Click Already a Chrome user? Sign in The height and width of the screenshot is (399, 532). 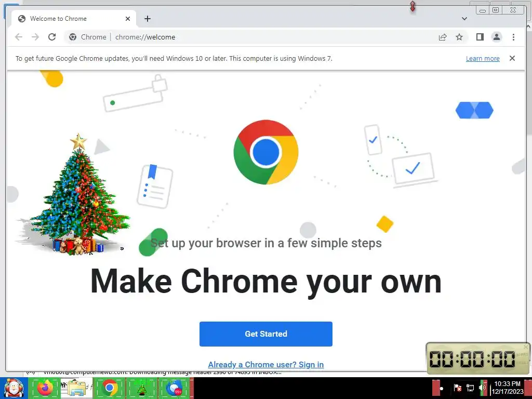click(265, 364)
